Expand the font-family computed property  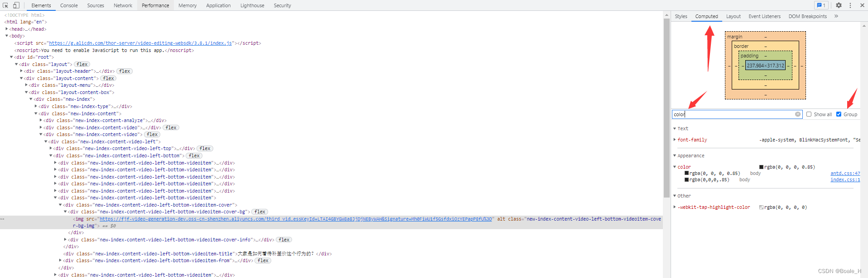click(674, 140)
